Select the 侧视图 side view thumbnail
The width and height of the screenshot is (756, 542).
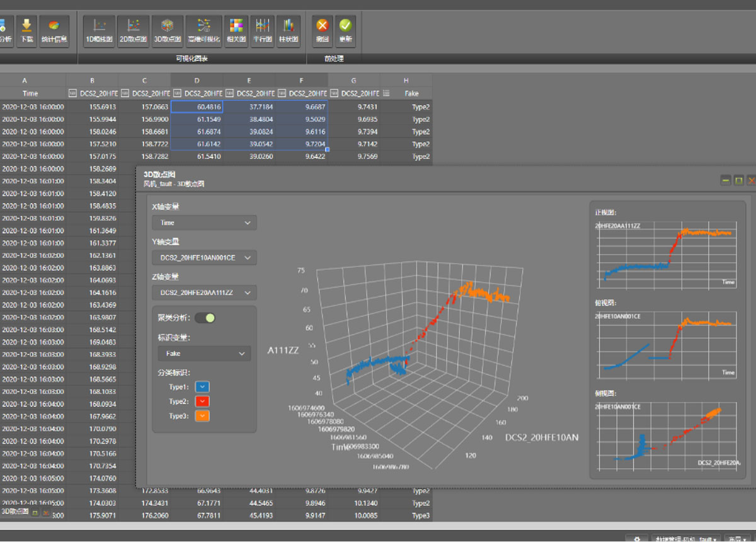tap(667, 436)
